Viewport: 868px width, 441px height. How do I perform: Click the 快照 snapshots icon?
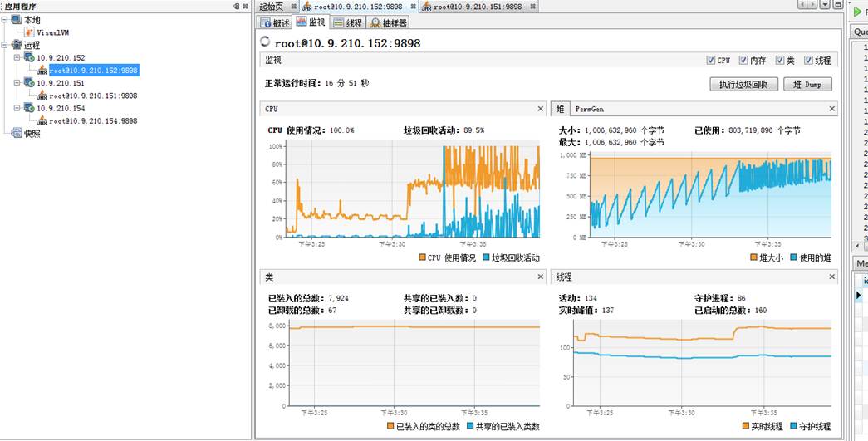[x=17, y=133]
